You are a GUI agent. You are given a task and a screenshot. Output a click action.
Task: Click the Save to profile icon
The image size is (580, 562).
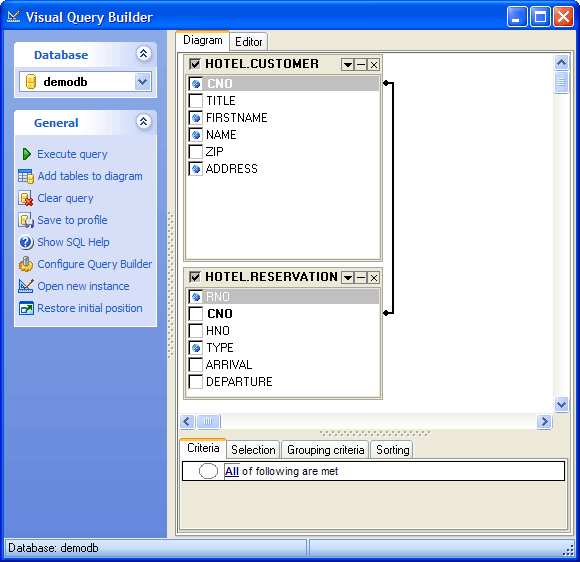pyautogui.click(x=26, y=220)
